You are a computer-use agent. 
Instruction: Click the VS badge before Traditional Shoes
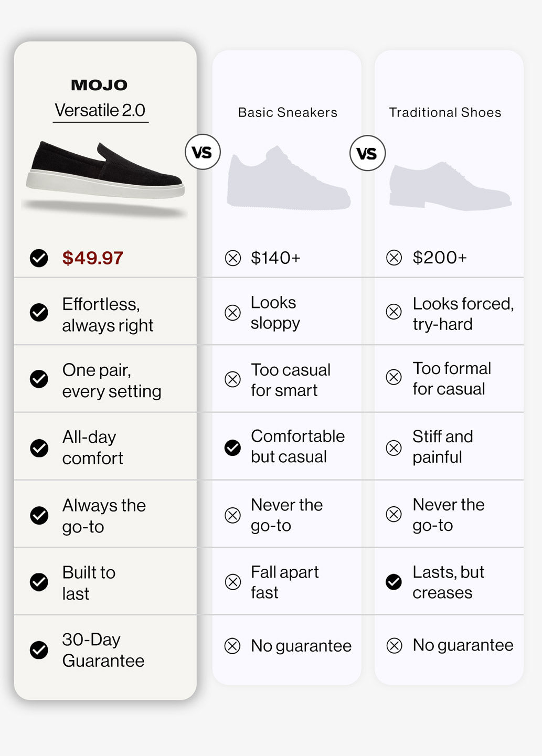(x=367, y=153)
